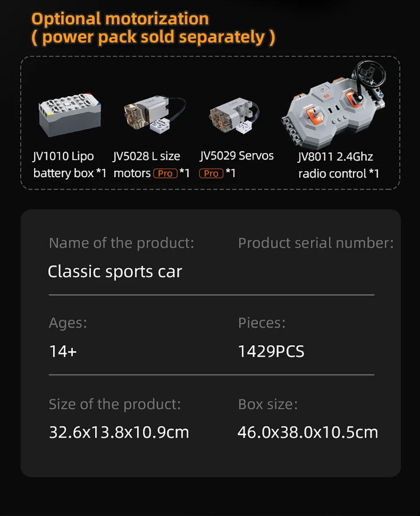Image resolution: width=420 pixels, height=516 pixels.
Task: Click the '14+' ages value
Action: (63, 352)
